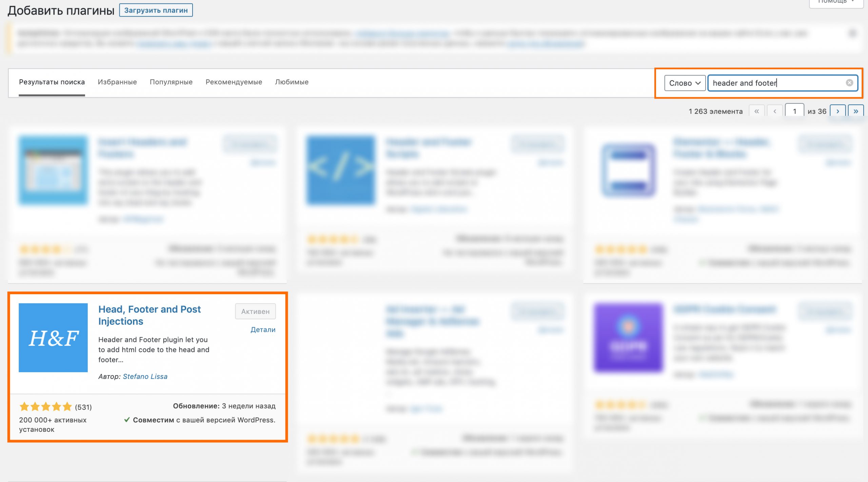Click the purple GDPR cookie plugin icon
Viewport: 868px width, 482px height.
coord(628,337)
